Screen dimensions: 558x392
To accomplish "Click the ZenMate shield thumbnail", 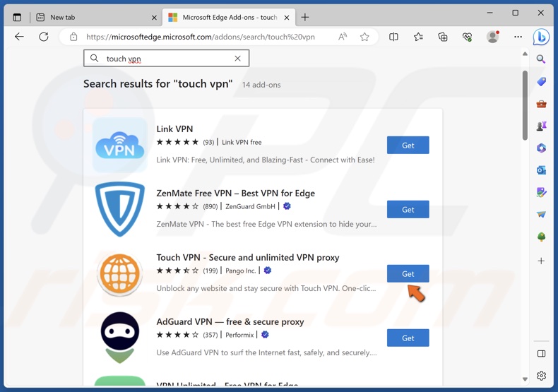I will click(x=120, y=209).
